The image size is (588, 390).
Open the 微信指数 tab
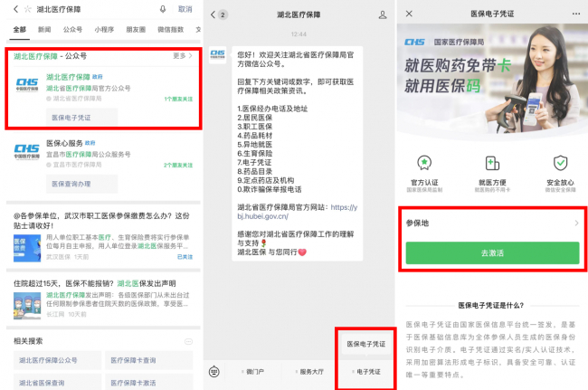click(170, 29)
